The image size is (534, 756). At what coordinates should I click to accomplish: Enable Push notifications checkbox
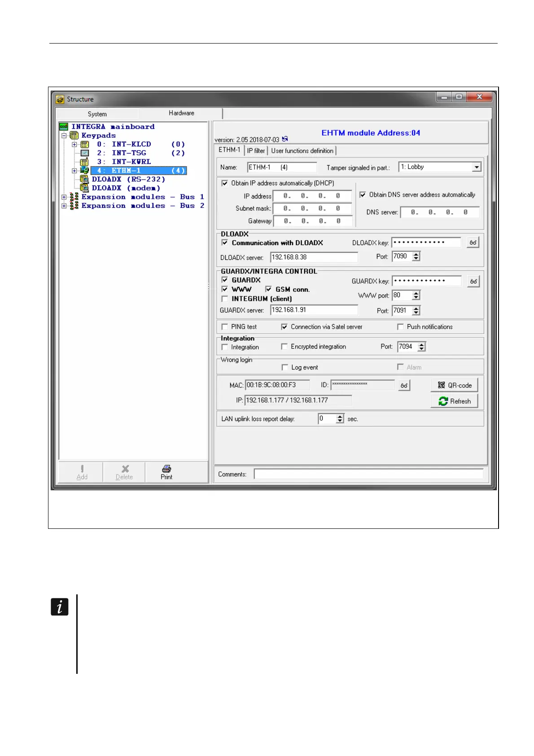[x=400, y=327]
